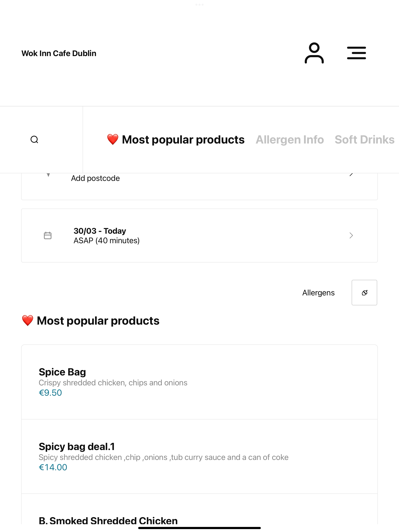Tap the calendar icon for delivery time
399x532 pixels.
48,235
